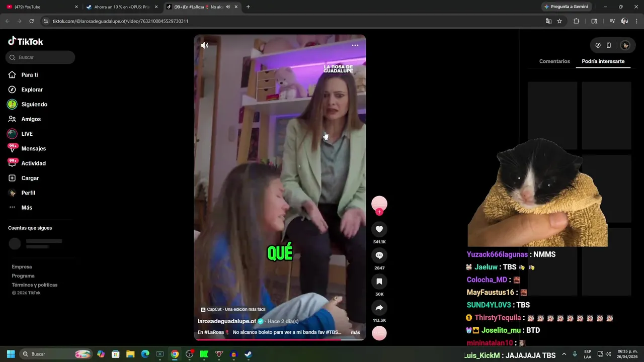
Task: Open the media controls icon in toolbar
Action: tap(612, 21)
